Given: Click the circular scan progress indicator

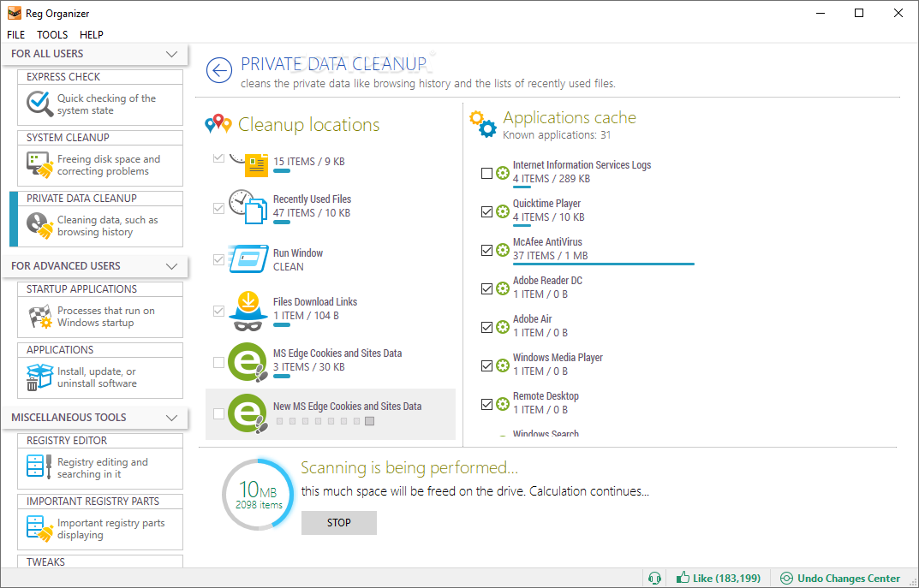Looking at the screenshot, I should click(x=258, y=495).
